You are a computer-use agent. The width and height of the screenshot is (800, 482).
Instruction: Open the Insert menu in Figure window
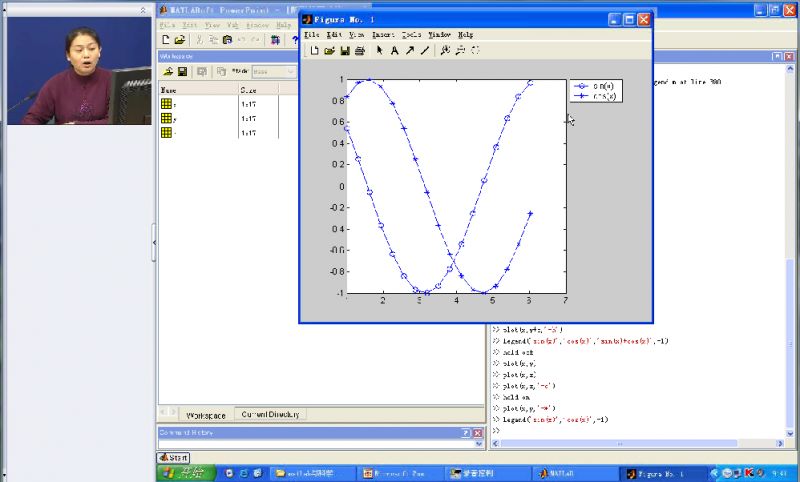pyautogui.click(x=383, y=34)
